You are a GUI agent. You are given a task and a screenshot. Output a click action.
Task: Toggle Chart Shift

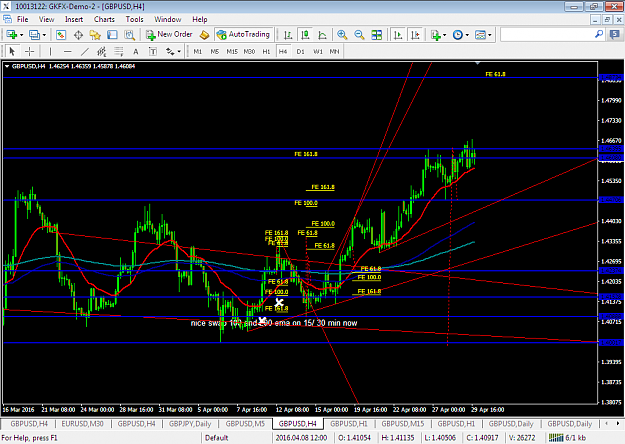pyautogui.click(x=415, y=35)
